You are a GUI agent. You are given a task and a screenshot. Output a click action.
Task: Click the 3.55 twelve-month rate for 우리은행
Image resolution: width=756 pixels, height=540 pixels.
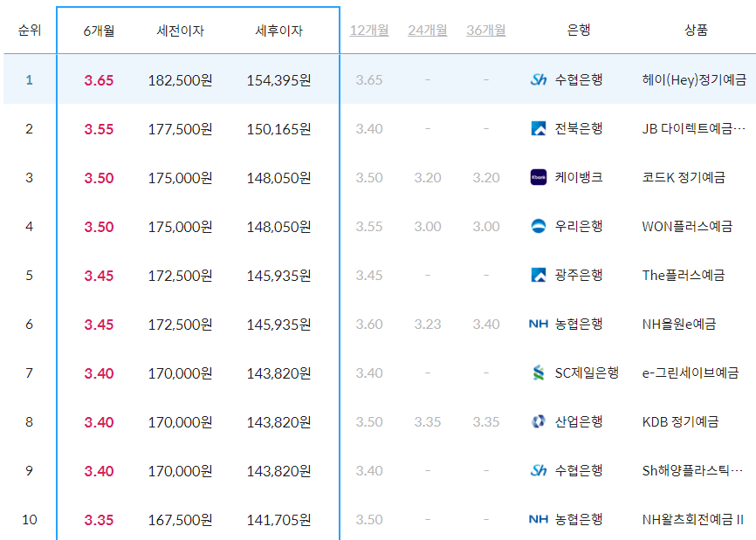click(369, 226)
